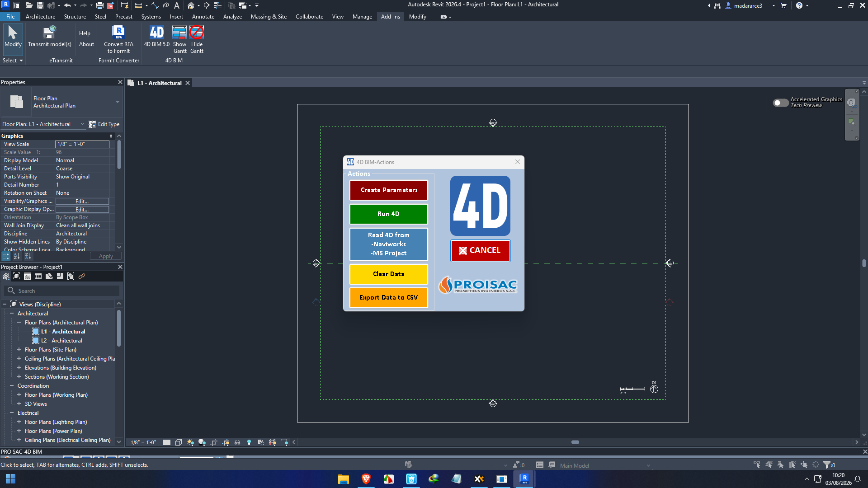Image resolution: width=868 pixels, height=488 pixels.
Task: Open file using quick access folder icon
Action: (29, 5)
